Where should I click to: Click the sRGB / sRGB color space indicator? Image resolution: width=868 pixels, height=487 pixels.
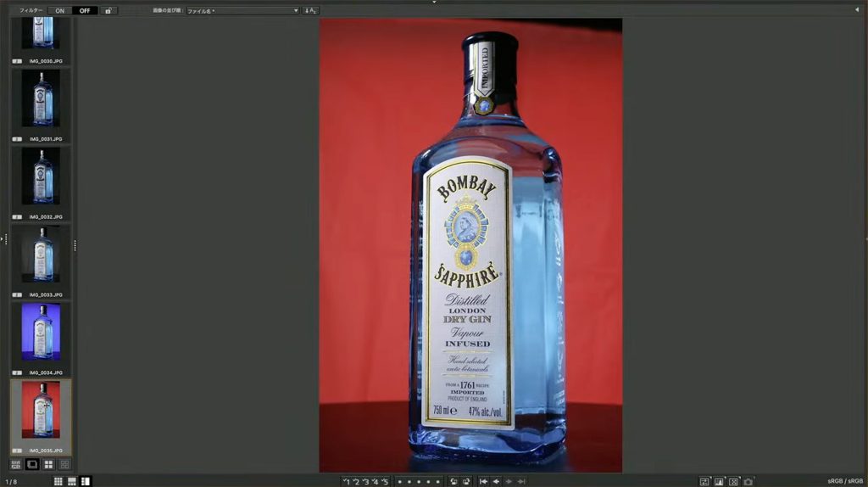click(845, 481)
